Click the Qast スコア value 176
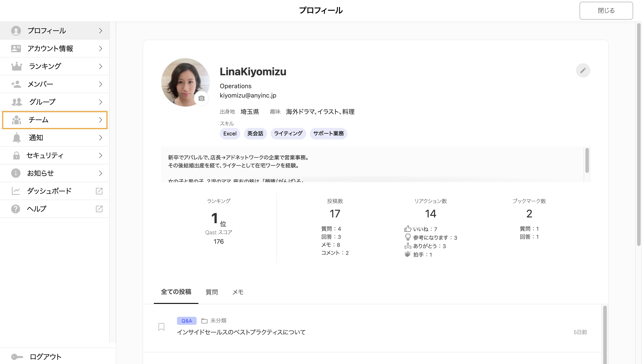642x364 pixels. coord(219,241)
